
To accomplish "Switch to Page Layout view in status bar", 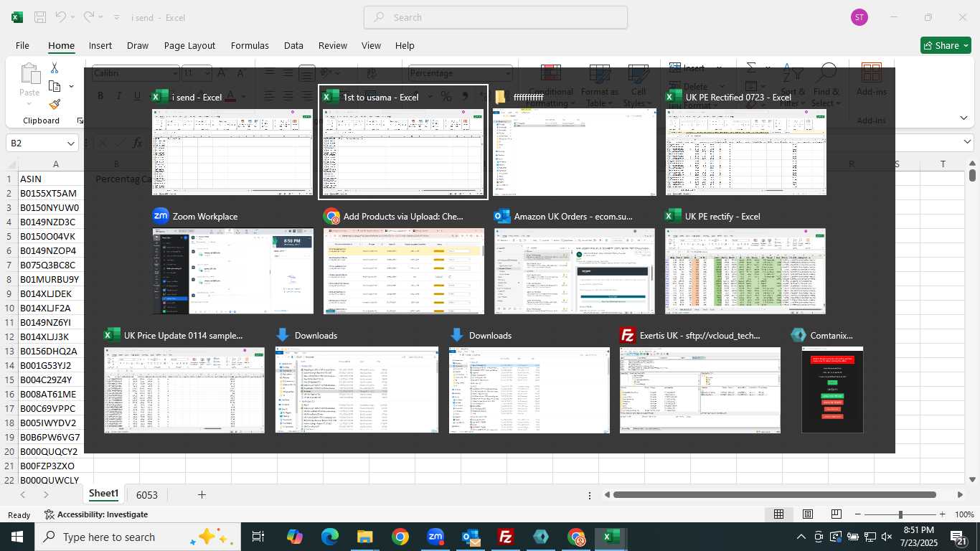I will coord(808,514).
